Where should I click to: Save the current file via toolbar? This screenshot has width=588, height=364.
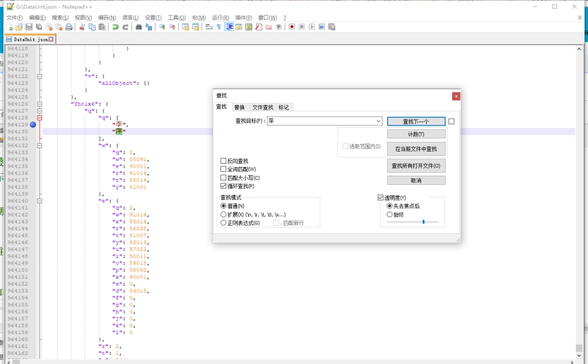point(29,27)
